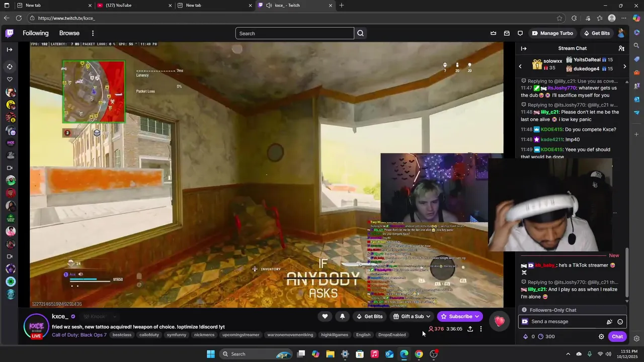Open Edge favorites list icon

point(600,18)
